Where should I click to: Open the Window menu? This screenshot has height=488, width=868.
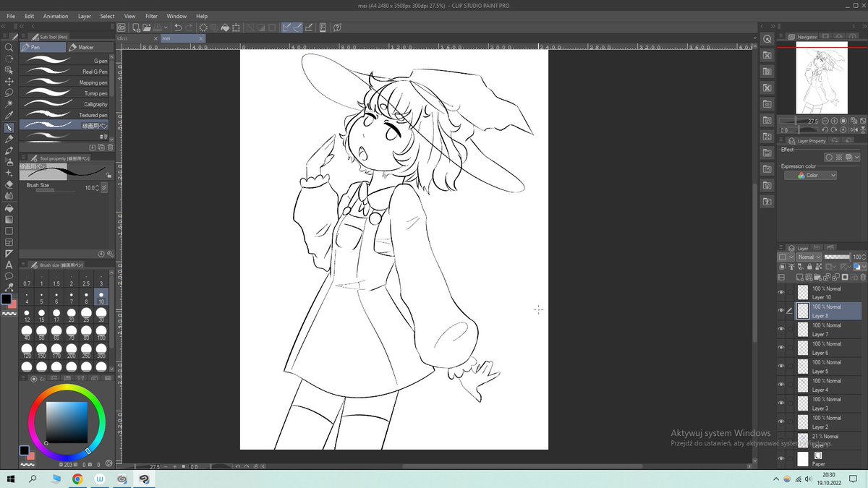click(x=176, y=16)
